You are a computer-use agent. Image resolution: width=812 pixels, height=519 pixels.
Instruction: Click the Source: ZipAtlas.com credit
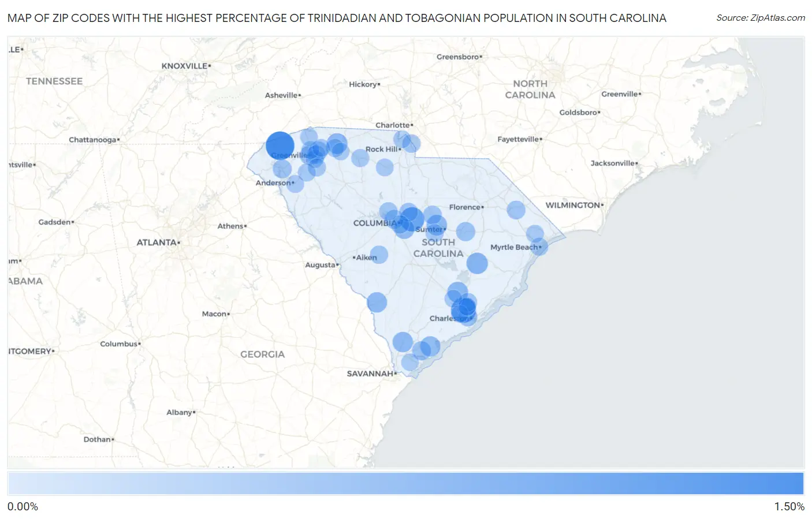761,18
